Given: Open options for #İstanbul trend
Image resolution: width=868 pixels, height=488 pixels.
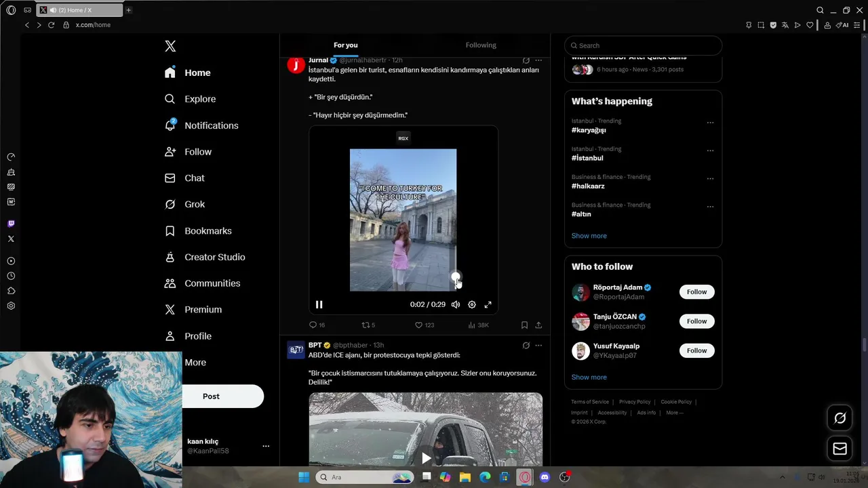Looking at the screenshot, I should tap(710, 150).
